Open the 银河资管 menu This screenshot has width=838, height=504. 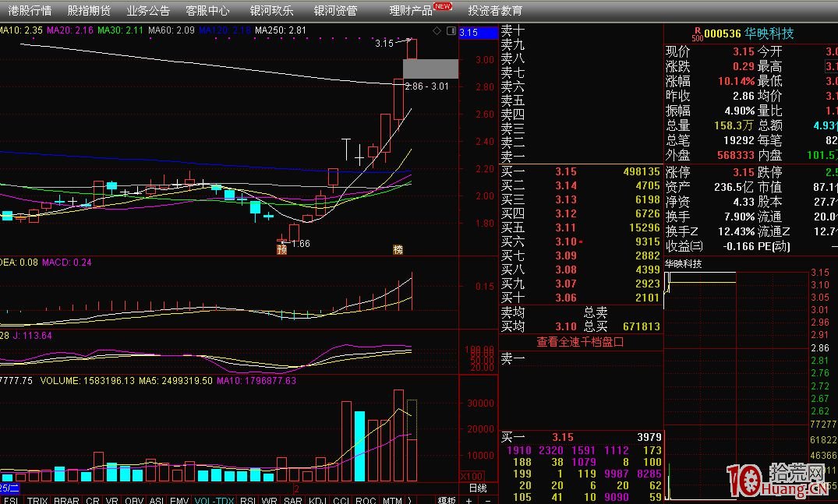click(335, 11)
